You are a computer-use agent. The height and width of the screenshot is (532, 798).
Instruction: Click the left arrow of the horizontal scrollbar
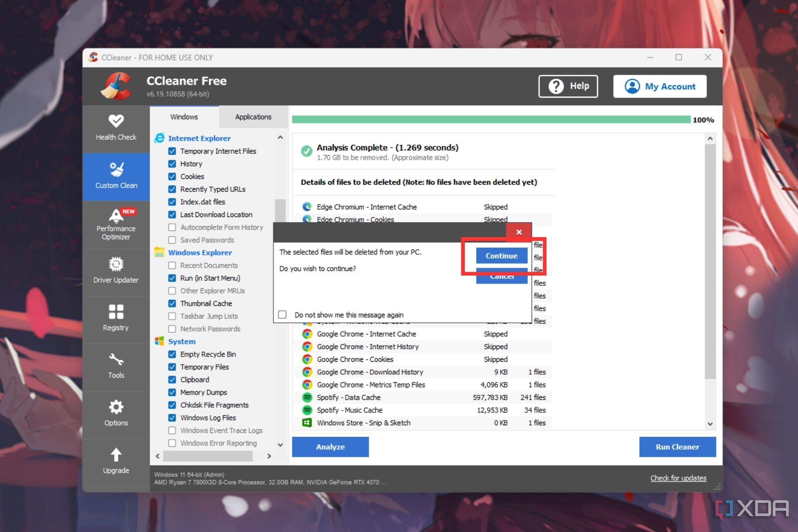click(x=158, y=456)
